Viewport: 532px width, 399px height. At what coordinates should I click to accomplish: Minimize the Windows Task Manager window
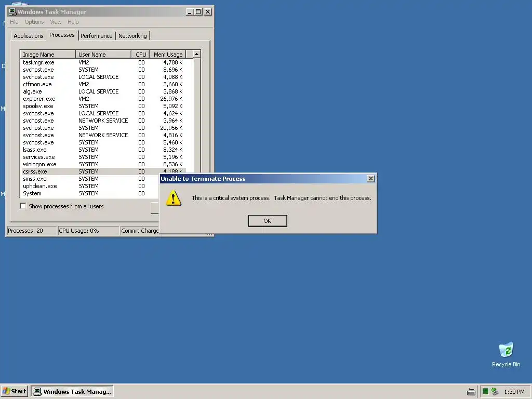190,12
